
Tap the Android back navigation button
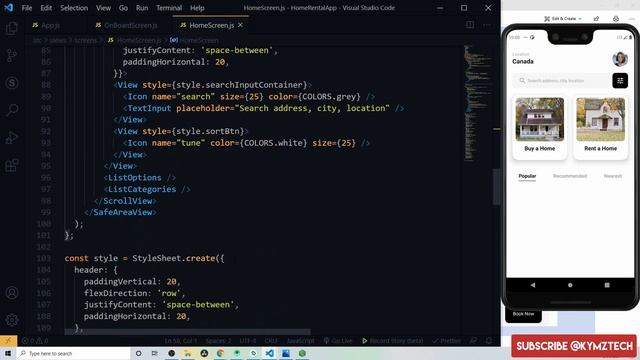pyautogui.click(x=533, y=285)
